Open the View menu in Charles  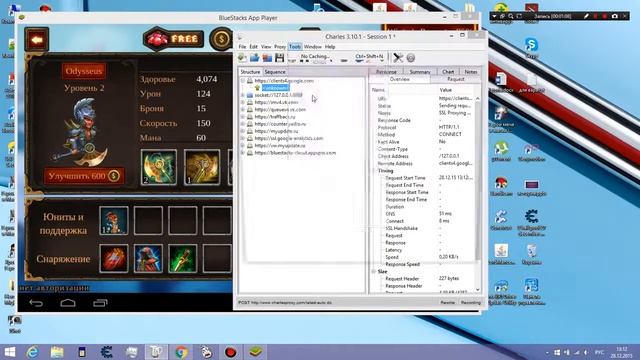(266, 47)
